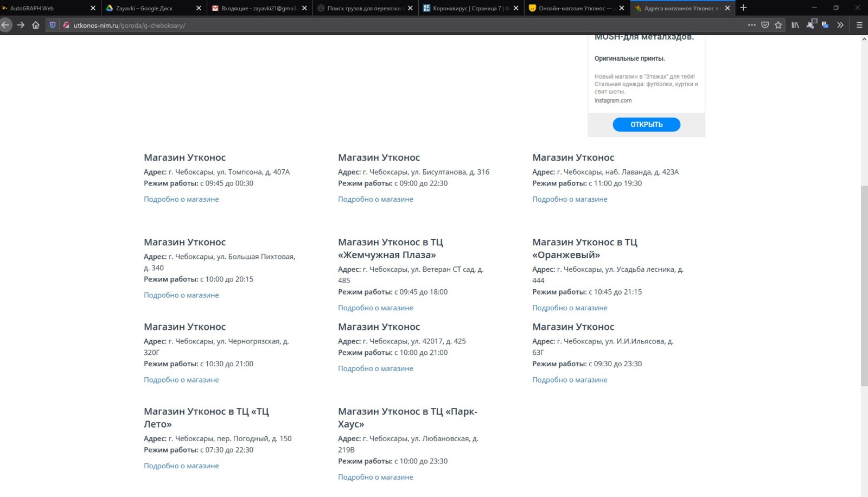The image size is (868, 497).
Task: Click the forward navigation arrow
Action: pos(21,25)
